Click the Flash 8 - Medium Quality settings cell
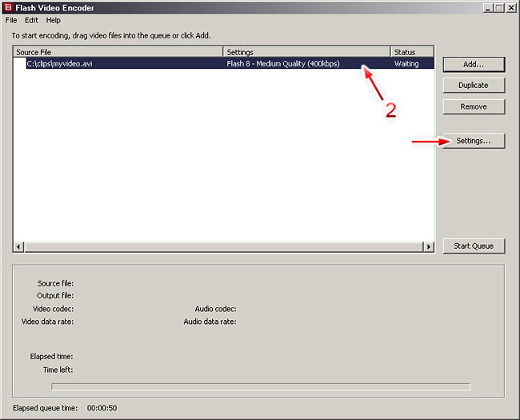520x420 pixels. pyautogui.click(x=306, y=63)
